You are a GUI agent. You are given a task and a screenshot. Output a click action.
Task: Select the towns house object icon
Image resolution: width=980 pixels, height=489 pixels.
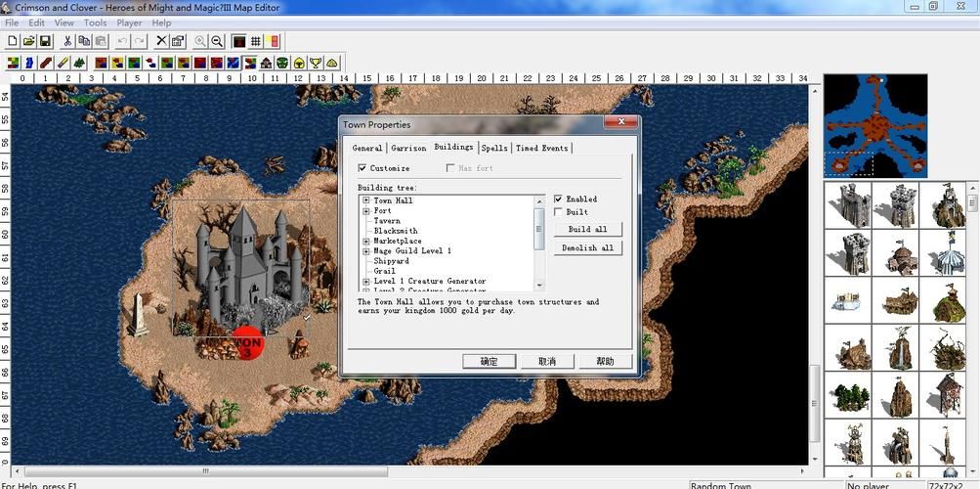(266, 63)
